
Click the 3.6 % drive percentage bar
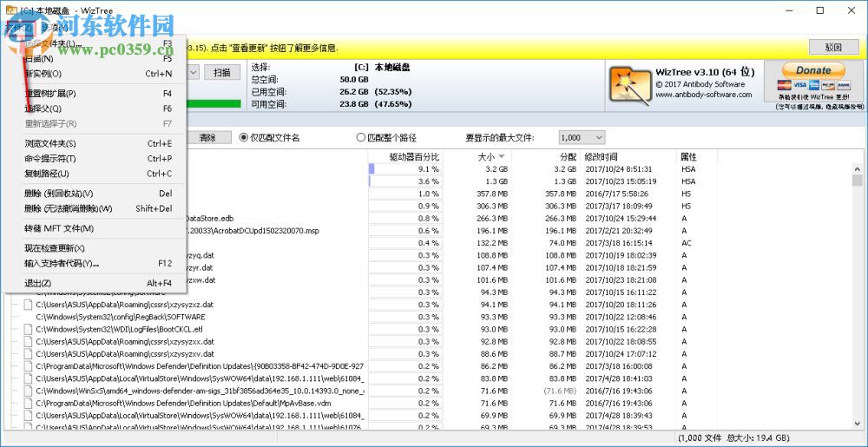(405, 181)
